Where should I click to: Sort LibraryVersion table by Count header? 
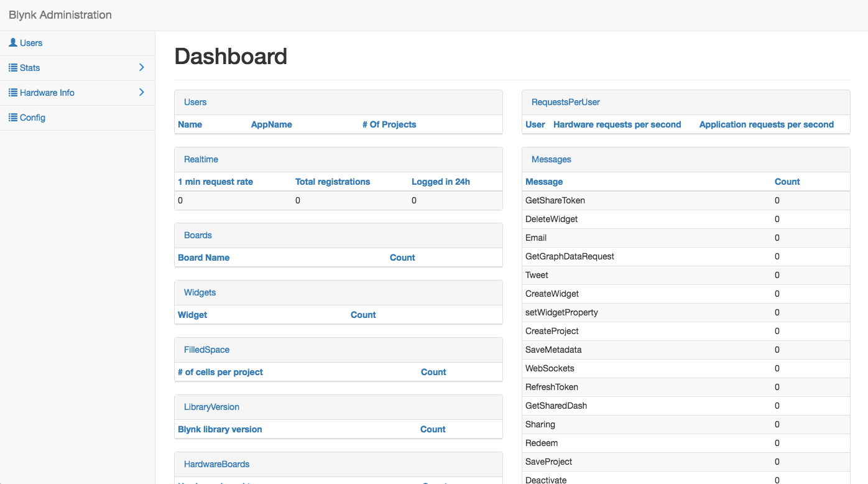[433, 429]
